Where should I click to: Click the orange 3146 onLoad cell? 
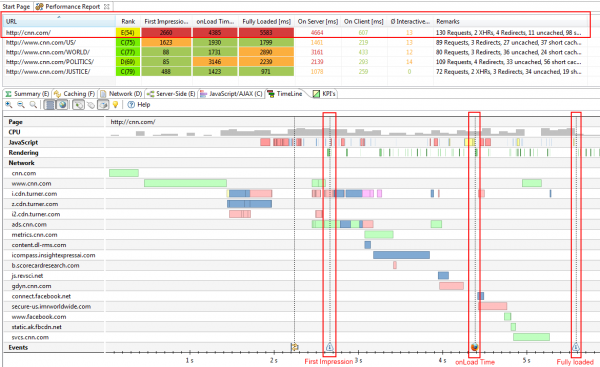pyautogui.click(x=215, y=62)
